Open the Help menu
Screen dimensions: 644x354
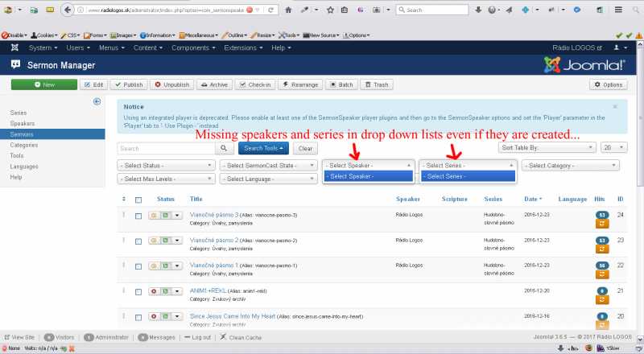click(x=281, y=47)
